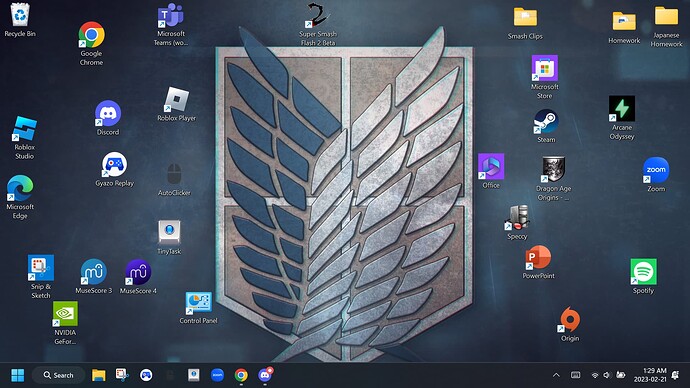This screenshot has width=690, height=388.
Task: Select the PowerPoint desktop shortcut
Action: 538,263
